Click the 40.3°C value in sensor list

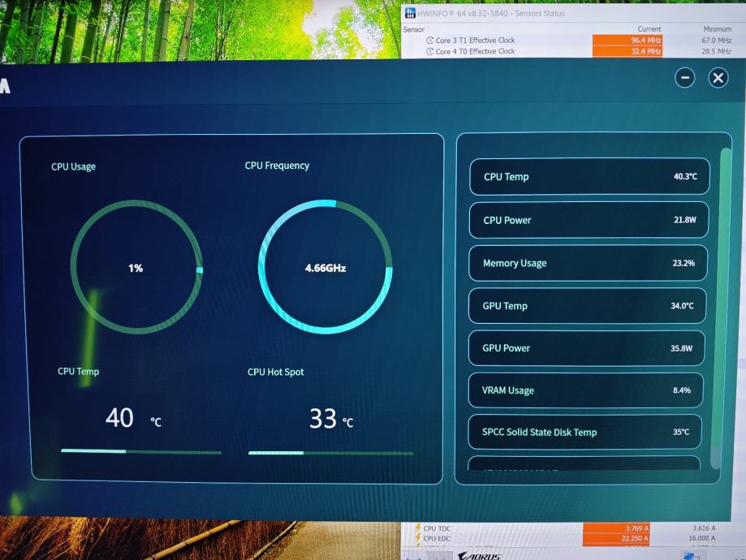pyautogui.click(x=685, y=176)
